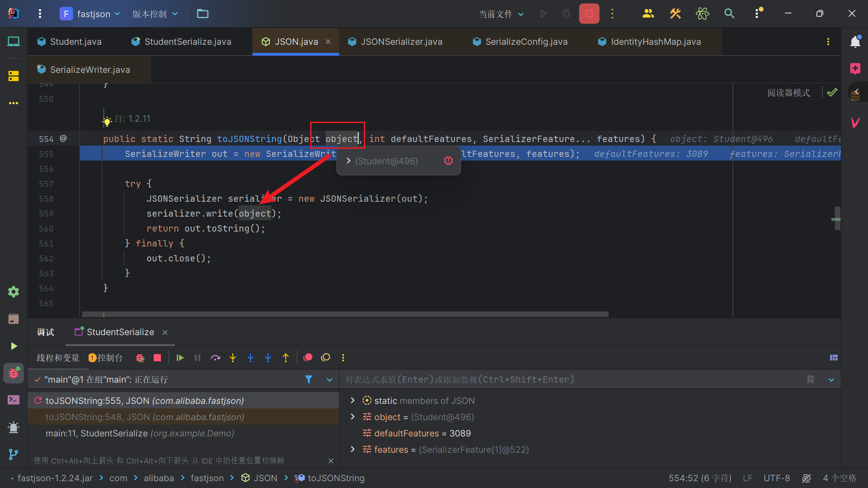Screen dimensions: 868x488
Task: Open IDE settings and updates menu
Action: click(758, 13)
